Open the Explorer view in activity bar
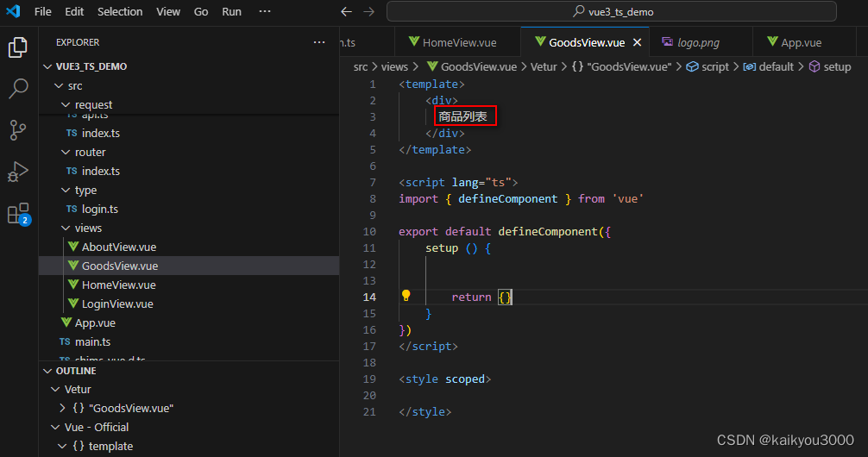 [x=18, y=47]
